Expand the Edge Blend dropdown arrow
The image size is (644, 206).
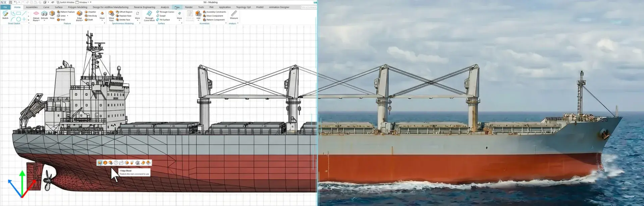pyautogui.click(x=82, y=20)
